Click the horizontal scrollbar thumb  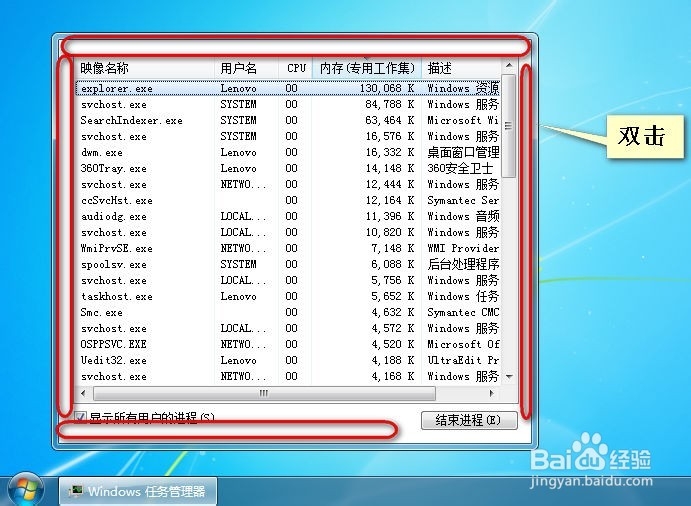(x=264, y=393)
